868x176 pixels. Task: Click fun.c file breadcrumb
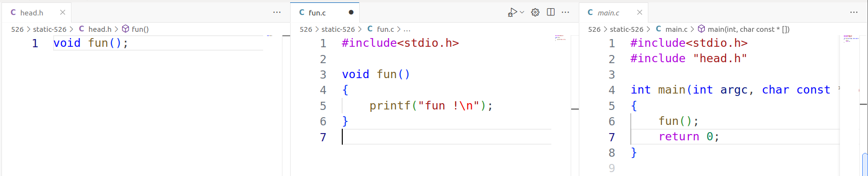coord(385,29)
